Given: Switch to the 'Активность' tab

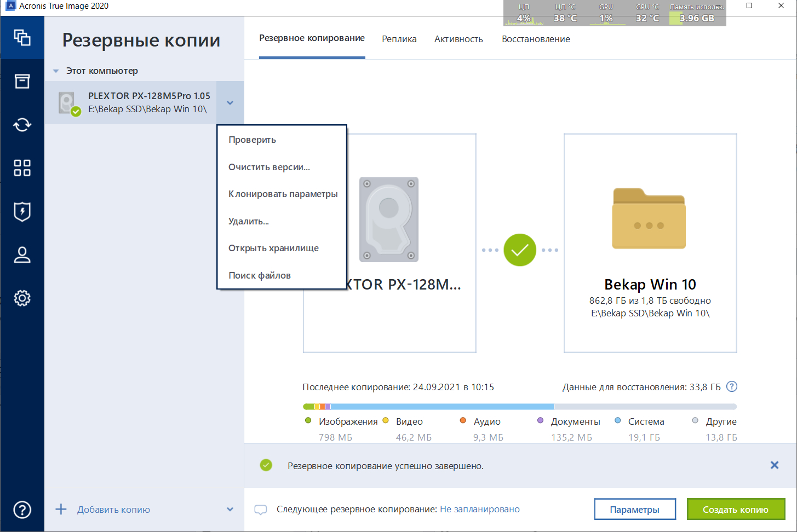Looking at the screenshot, I should (x=458, y=39).
